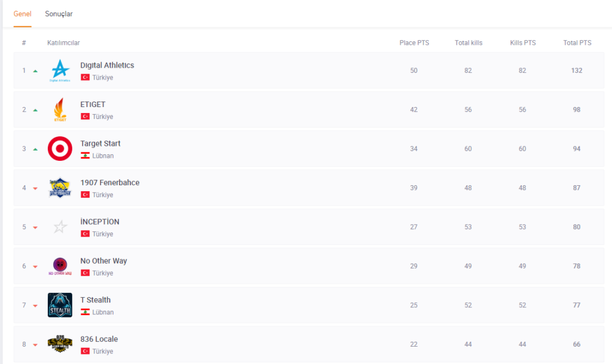Click the T Stealth team logo
Image resolution: width=612 pixels, height=364 pixels.
coord(60,305)
